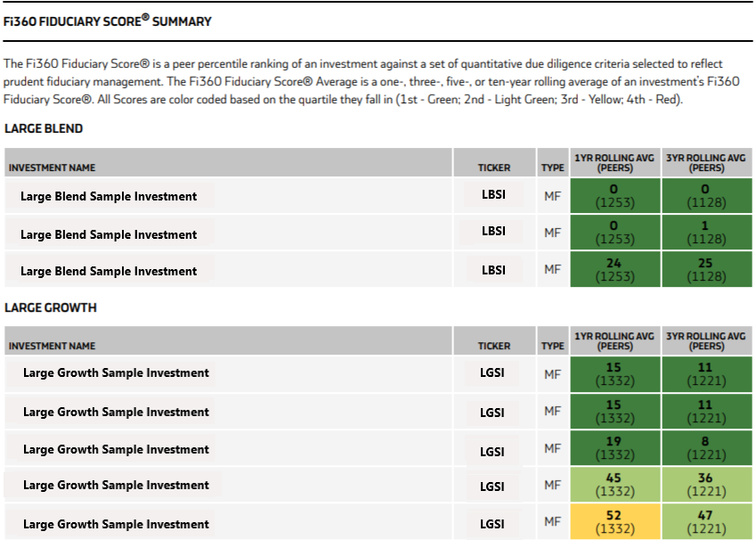This screenshot has height=548, width=756.
Task: Select the score cell showing 25 (1128)
Action: pyautogui.click(x=707, y=270)
